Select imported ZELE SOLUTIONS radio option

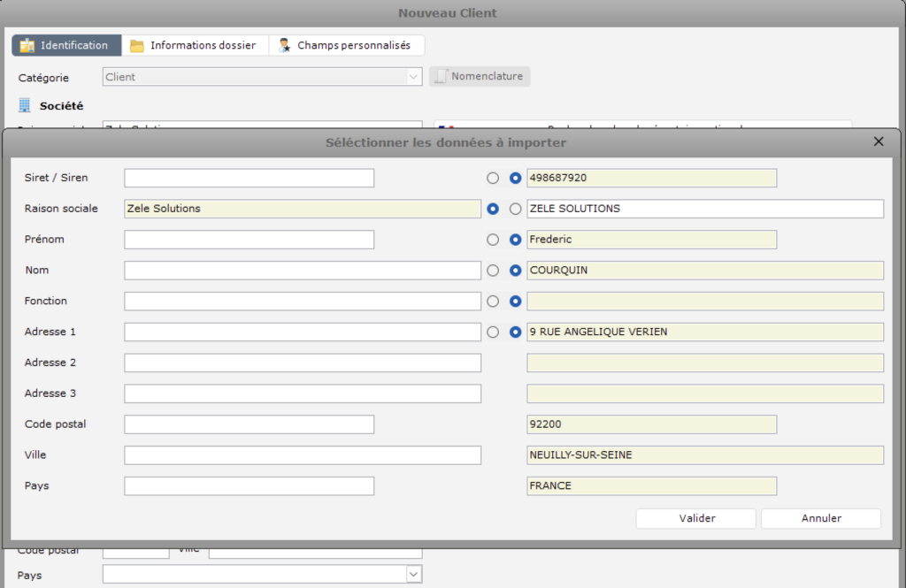516,209
